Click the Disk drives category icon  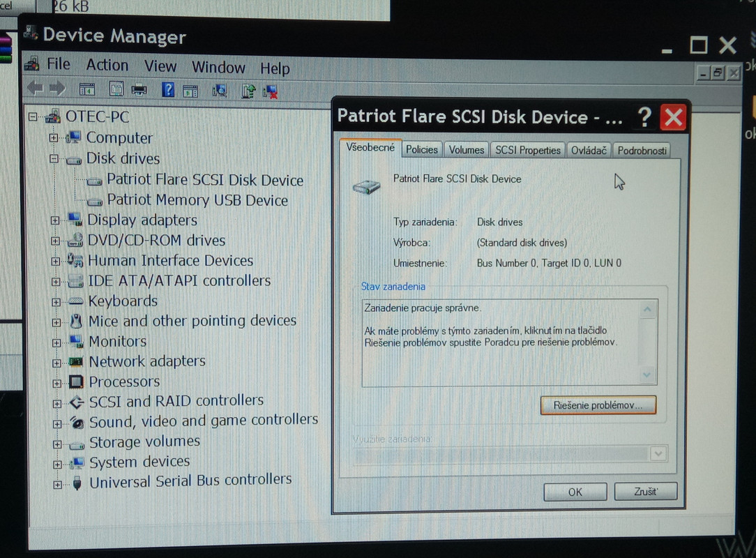[74, 160]
